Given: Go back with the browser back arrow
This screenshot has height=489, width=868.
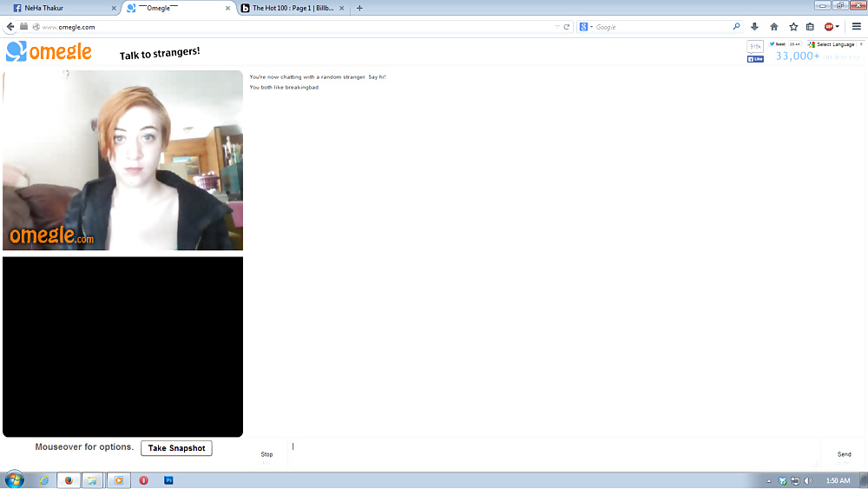Looking at the screenshot, I should [x=10, y=27].
